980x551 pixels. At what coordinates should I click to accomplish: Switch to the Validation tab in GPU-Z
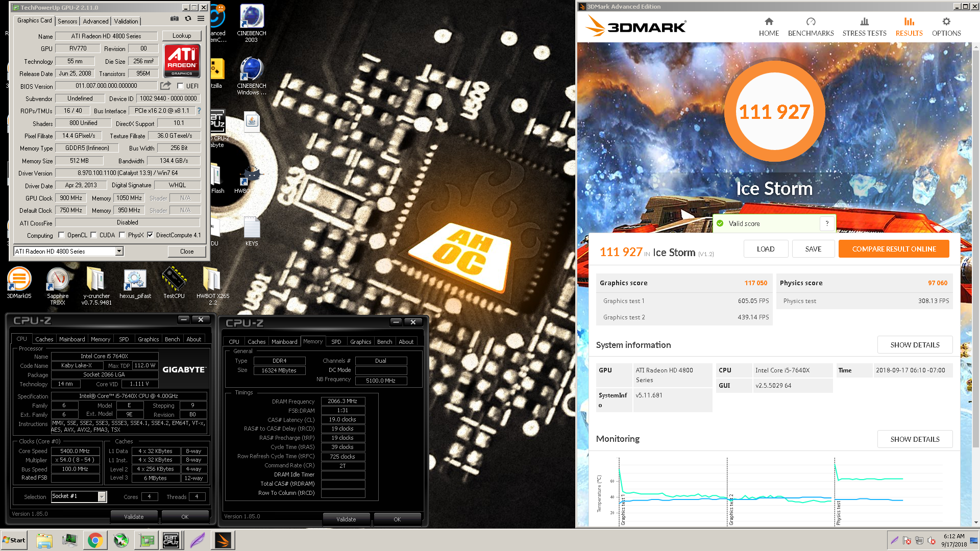point(126,21)
